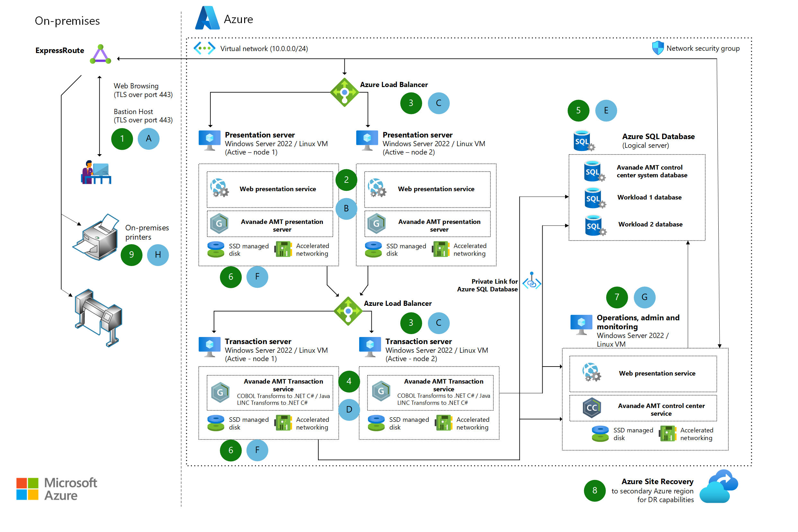Click the globe icon in node 2 Web presentation service

(x=377, y=188)
